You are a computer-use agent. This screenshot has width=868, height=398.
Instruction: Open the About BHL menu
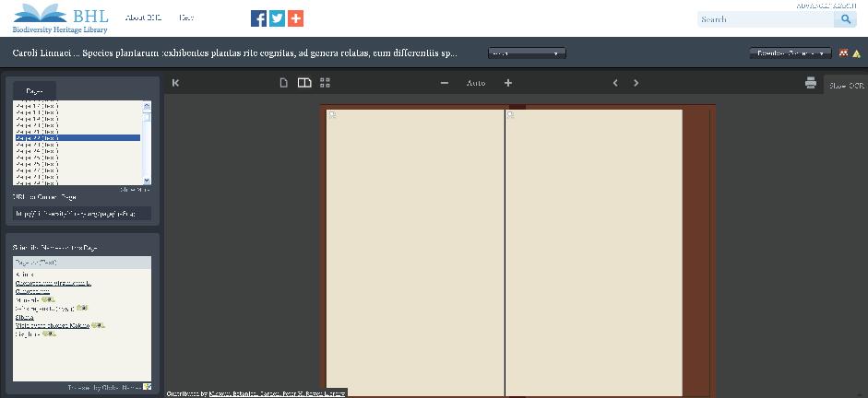click(143, 18)
